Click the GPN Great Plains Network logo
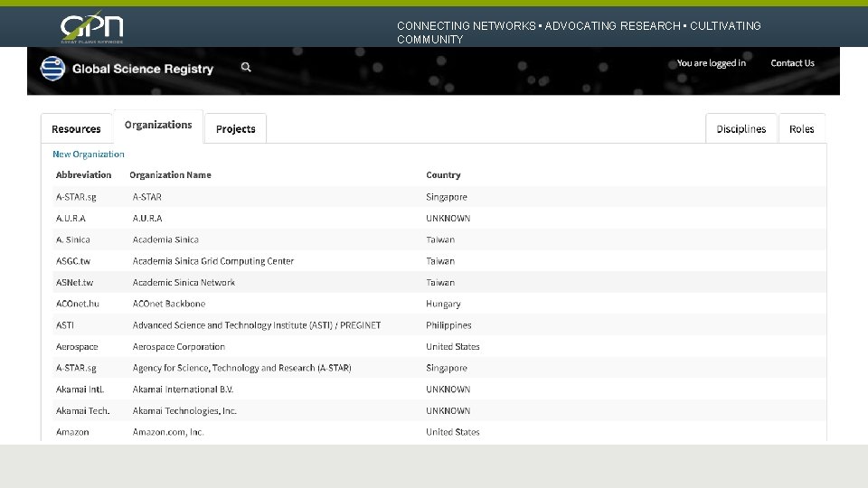 coord(92,26)
